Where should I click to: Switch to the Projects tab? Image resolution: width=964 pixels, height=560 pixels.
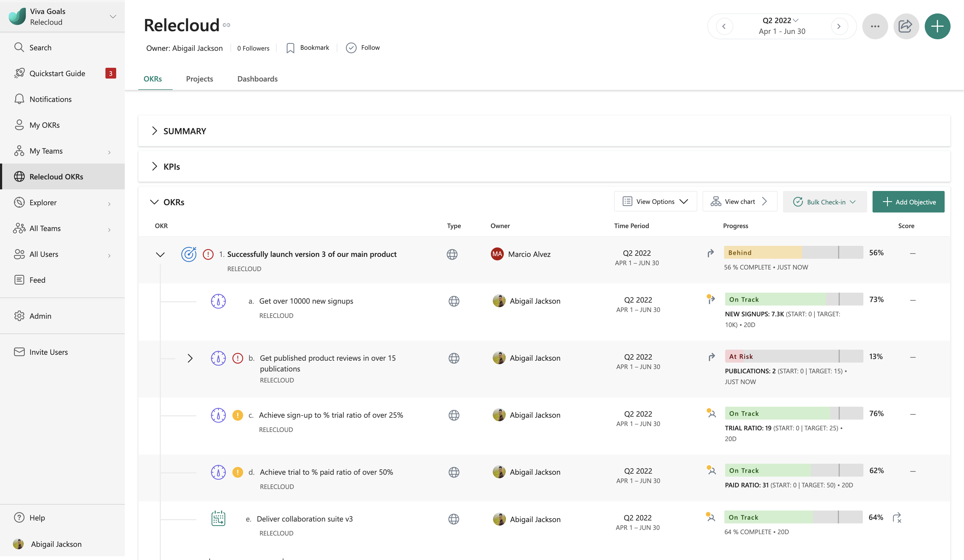click(x=199, y=79)
